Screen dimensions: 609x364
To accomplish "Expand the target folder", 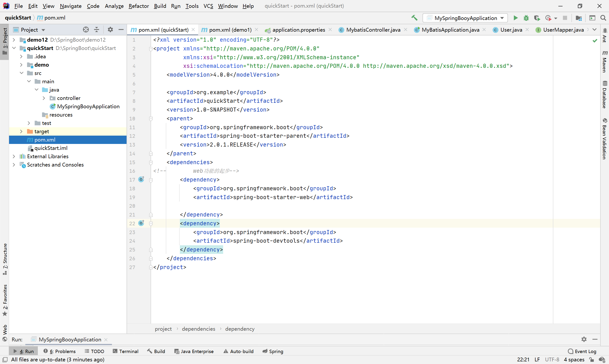I will 21,132.
